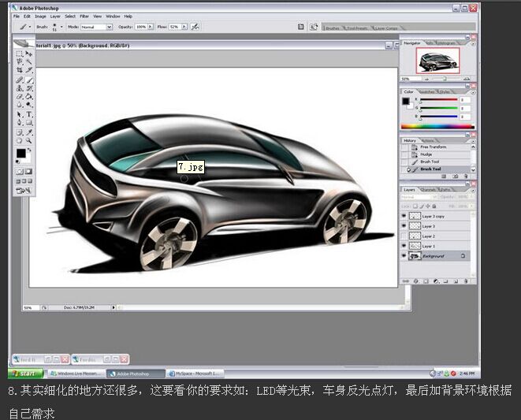This screenshot has width=521, height=420.
Task: Open the Filter menu
Action: (x=84, y=17)
